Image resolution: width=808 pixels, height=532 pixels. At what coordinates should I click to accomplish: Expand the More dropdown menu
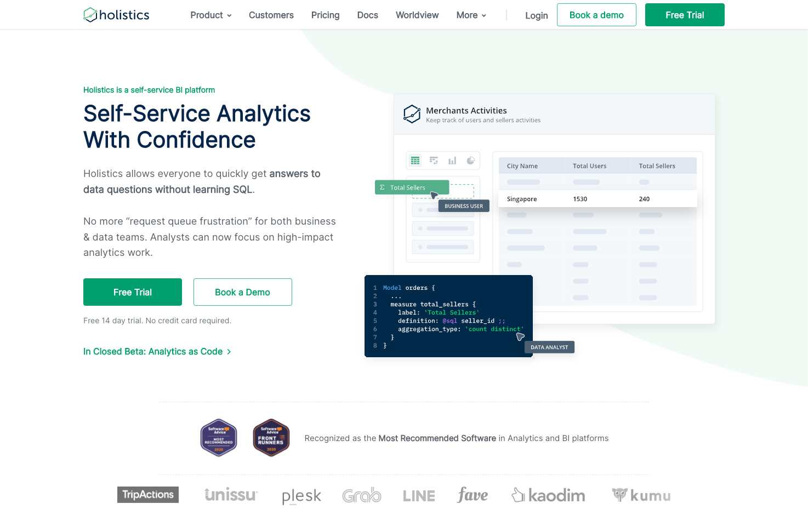pyautogui.click(x=471, y=15)
